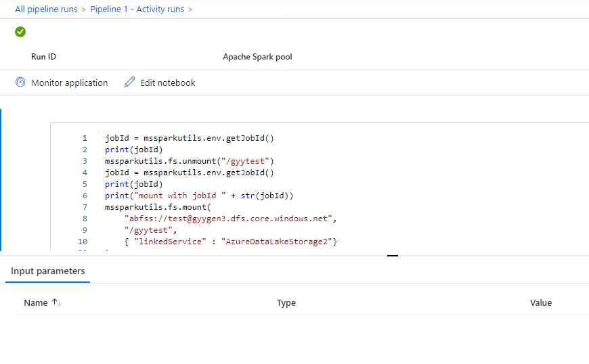The height and width of the screenshot is (364, 589).
Task: Select the Type column header
Action: pyautogui.click(x=286, y=303)
